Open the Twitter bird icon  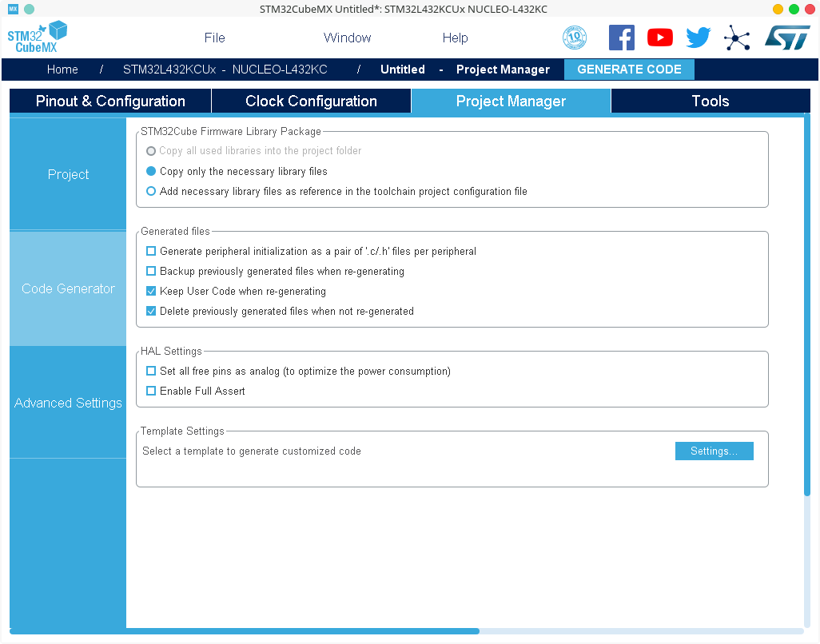(698, 38)
